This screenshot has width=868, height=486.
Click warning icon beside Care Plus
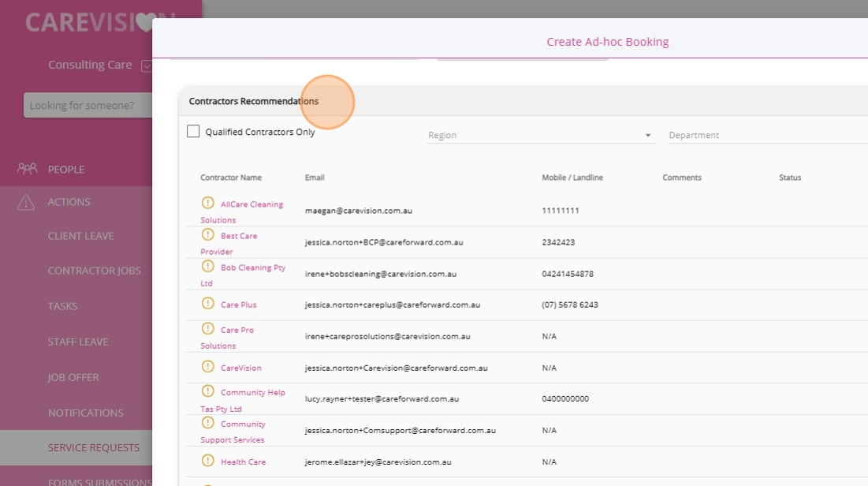(208, 304)
